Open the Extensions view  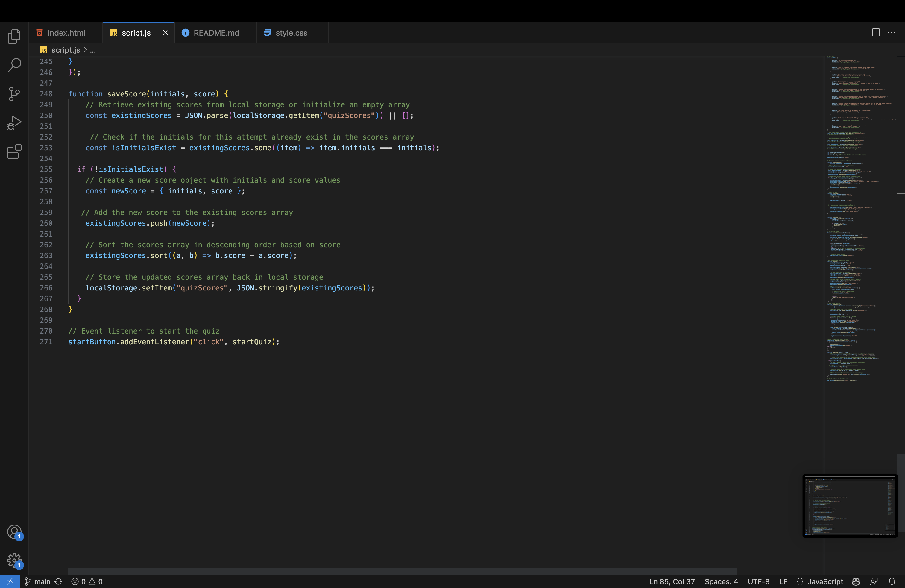tap(14, 151)
